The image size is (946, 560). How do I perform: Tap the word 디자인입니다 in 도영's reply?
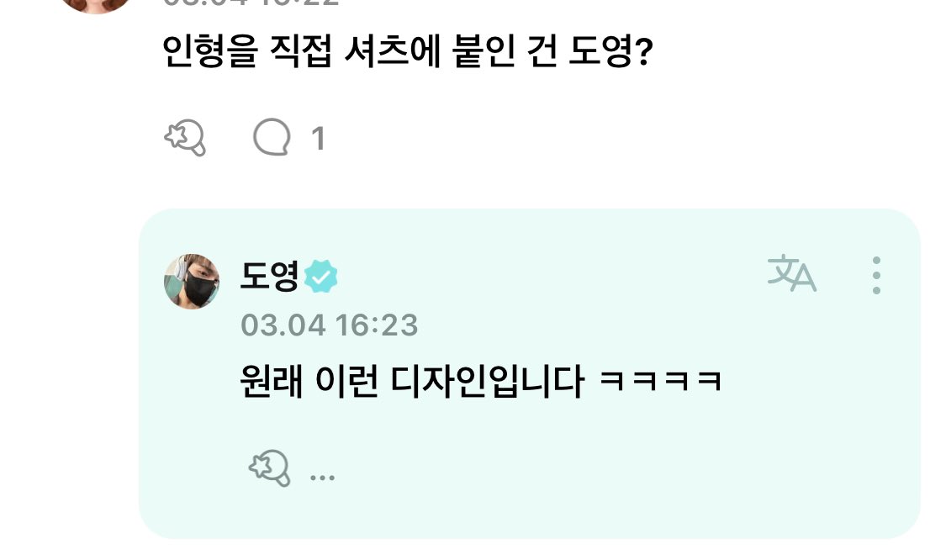click(488, 382)
